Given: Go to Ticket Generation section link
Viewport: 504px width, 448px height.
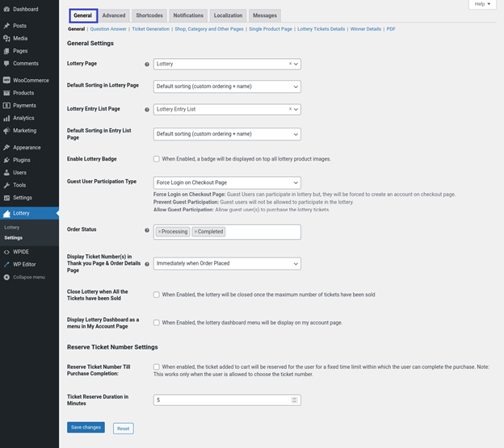Looking at the screenshot, I should 151,29.
